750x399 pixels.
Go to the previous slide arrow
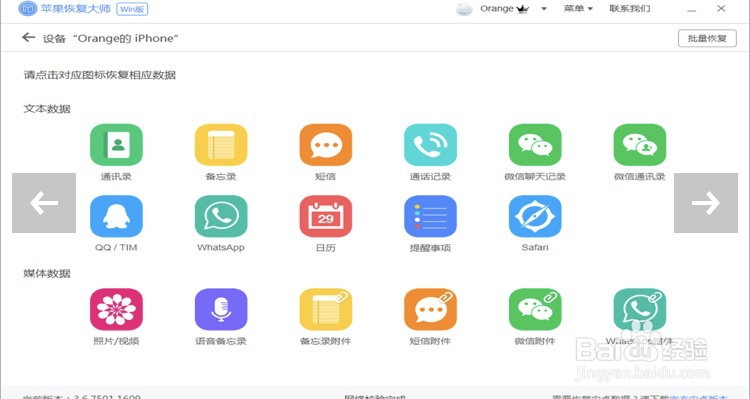click(44, 203)
